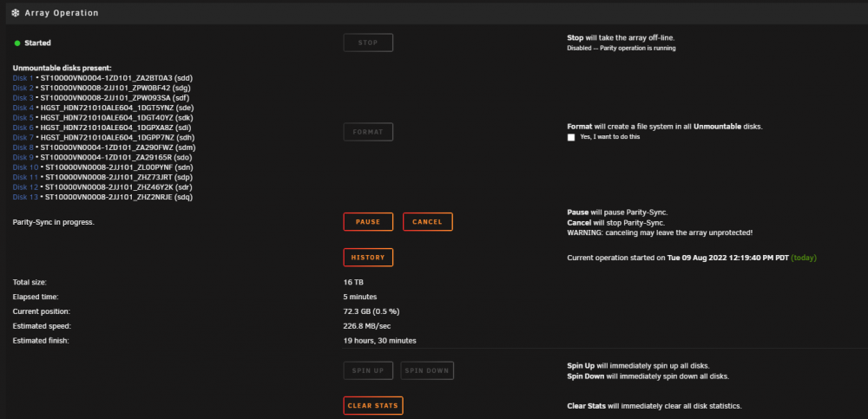Click the green '(today)' text
Image resolution: width=868 pixels, height=419 pixels.
(804, 258)
